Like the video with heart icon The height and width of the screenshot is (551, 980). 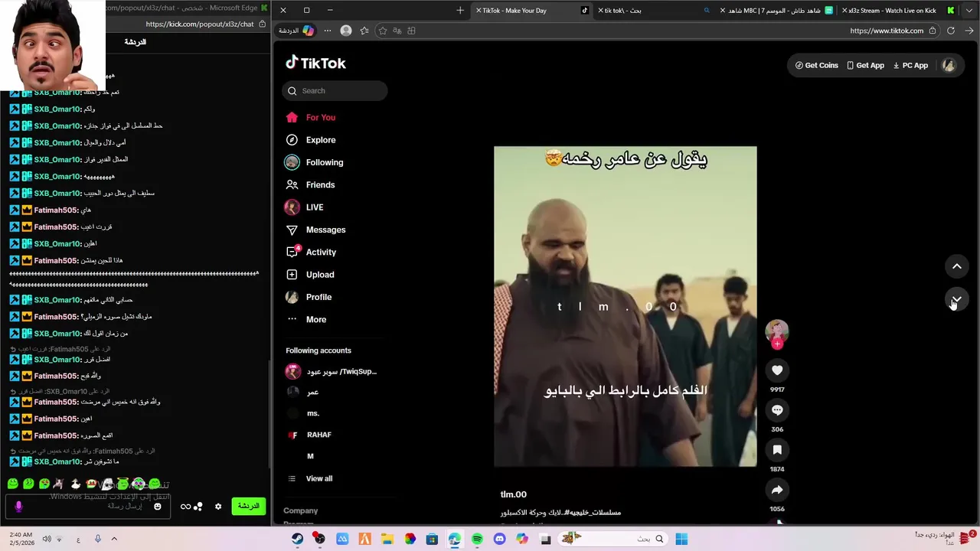pyautogui.click(x=777, y=370)
